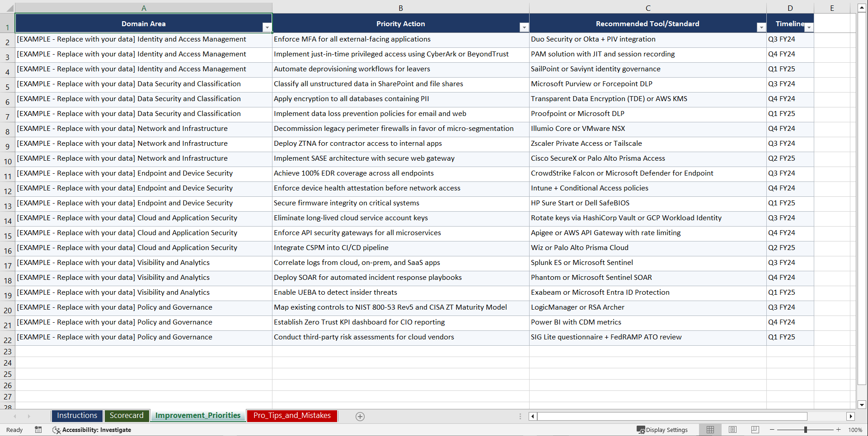This screenshot has width=868, height=436.
Task: Open the Priority Action filter dropdown
Action: point(524,27)
